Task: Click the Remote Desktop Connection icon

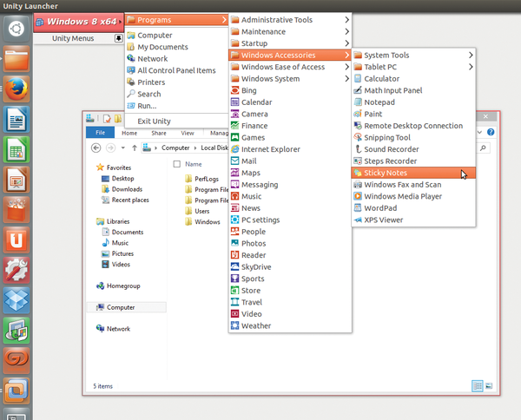Action: pos(358,126)
